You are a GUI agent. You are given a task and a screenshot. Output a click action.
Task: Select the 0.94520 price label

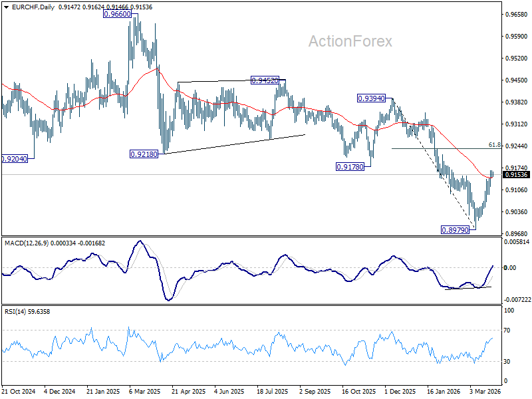[265, 80]
